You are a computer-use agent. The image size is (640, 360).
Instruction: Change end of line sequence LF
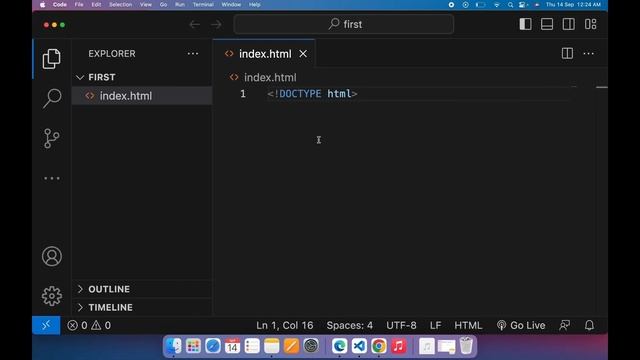(x=435, y=325)
